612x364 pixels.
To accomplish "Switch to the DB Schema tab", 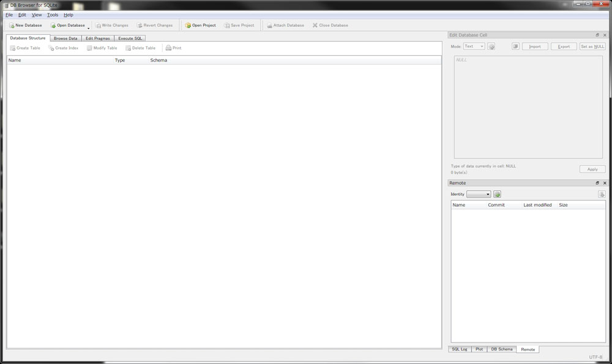I will 502,349.
